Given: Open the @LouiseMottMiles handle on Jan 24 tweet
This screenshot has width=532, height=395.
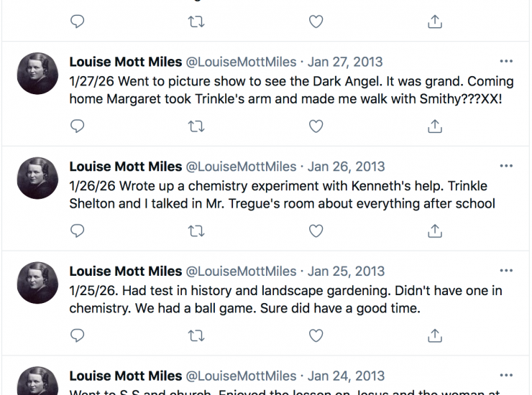Looking at the screenshot, I should 241,376.
